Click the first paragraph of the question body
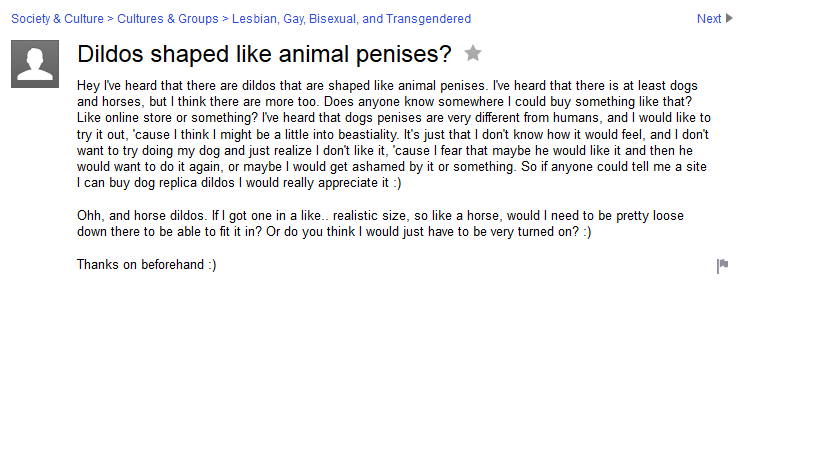The image size is (819, 460). (394, 134)
